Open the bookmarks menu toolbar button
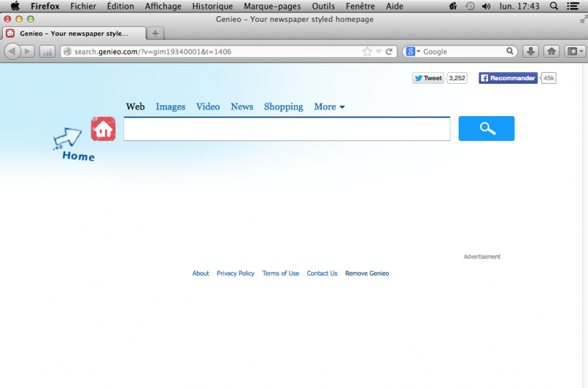Image resolution: width=588 pixels, height=388 pixels. click(575, 51)
